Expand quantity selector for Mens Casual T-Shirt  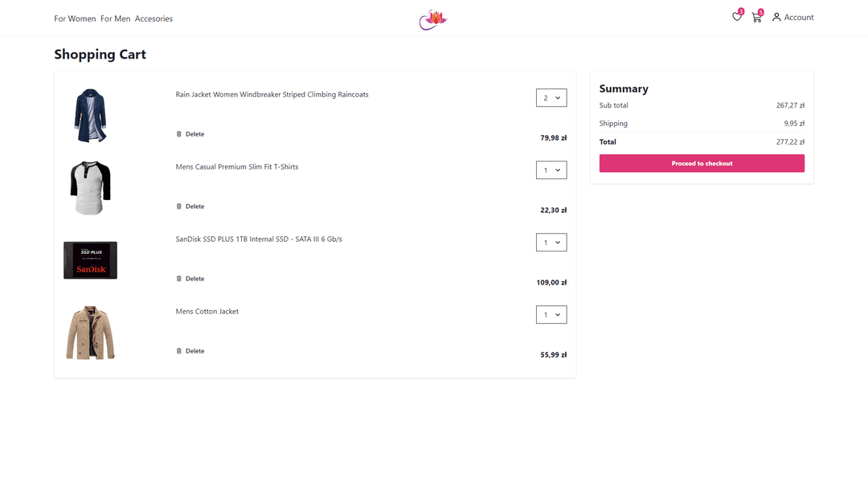click(551, 170)
